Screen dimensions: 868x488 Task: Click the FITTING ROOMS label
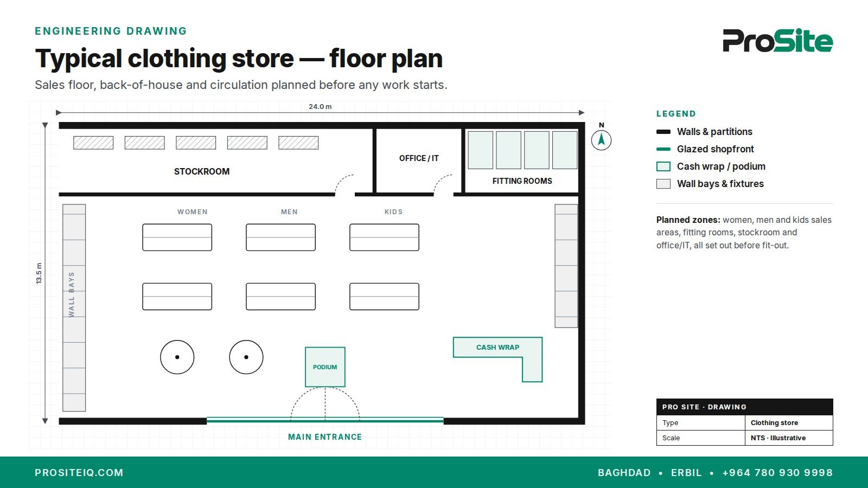[522, 181]
